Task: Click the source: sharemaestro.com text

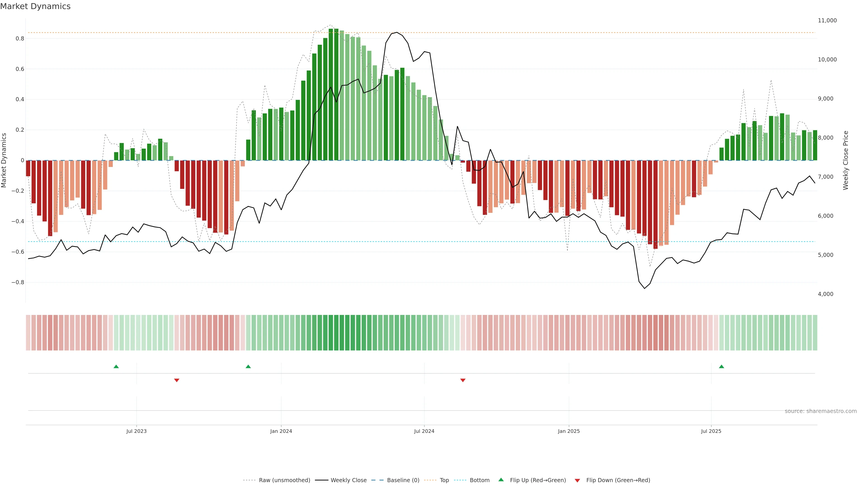Action: click(x=821, y=411)
